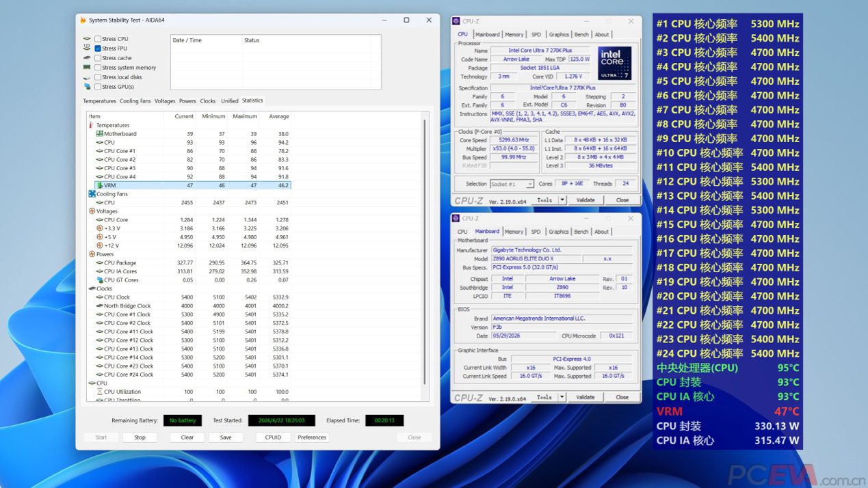This screenshot has width=868, height=488.
Task: Click the Z890 AORUS ELITE DUO X field
Action: coord(536,259)
